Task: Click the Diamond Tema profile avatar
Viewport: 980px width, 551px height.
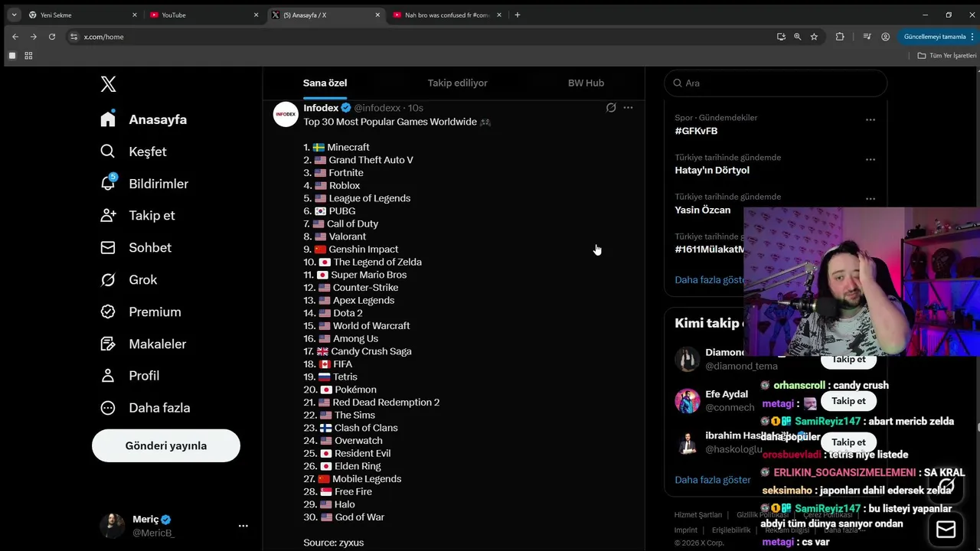Action: [x=687, y=359]
